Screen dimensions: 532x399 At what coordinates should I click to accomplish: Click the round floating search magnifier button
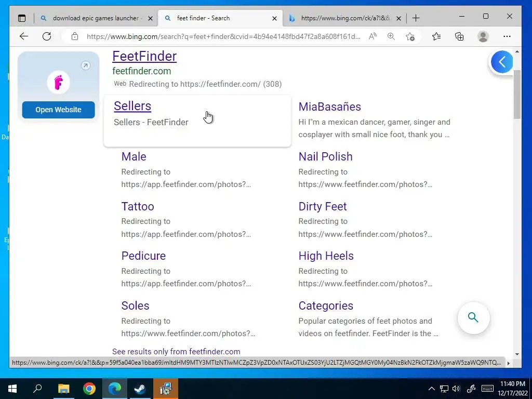473,317
